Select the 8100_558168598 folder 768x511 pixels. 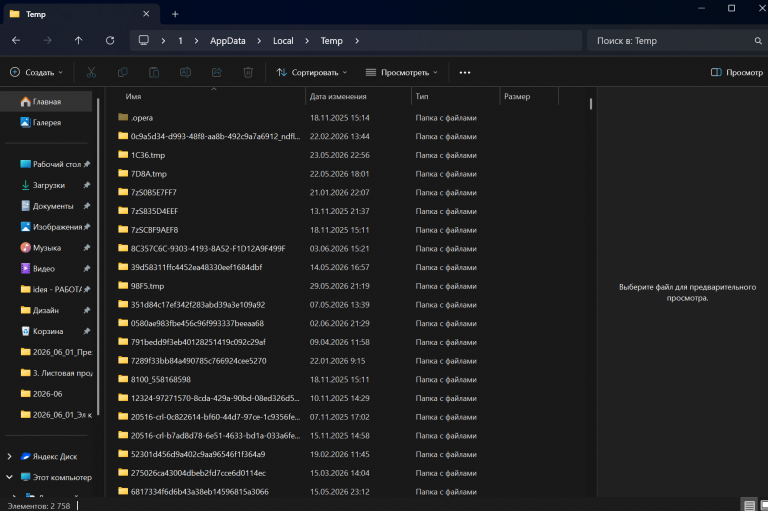tap(154, 379)
